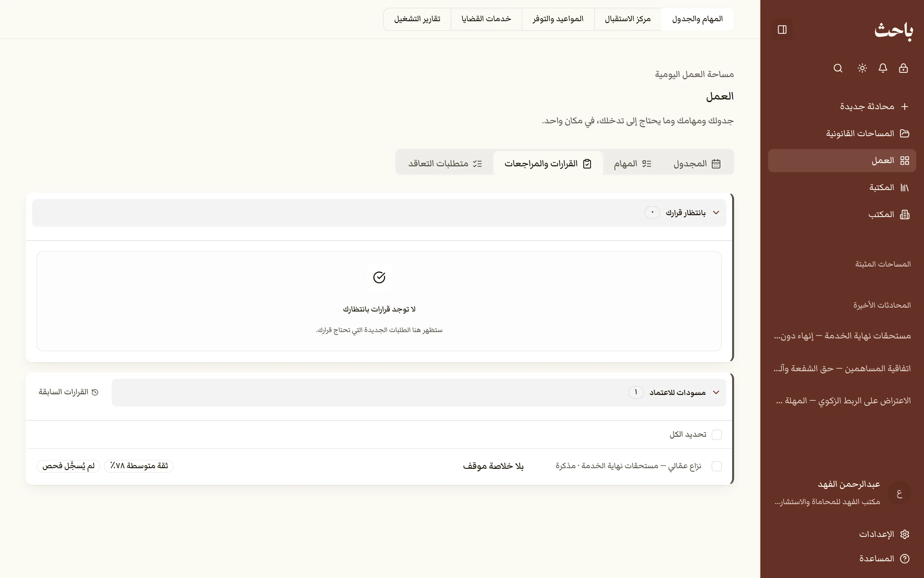This screenshot has height=578, width=924.
Task: Open the المواعيد والتوفر top tab
Action: click(x=558, y=19)
